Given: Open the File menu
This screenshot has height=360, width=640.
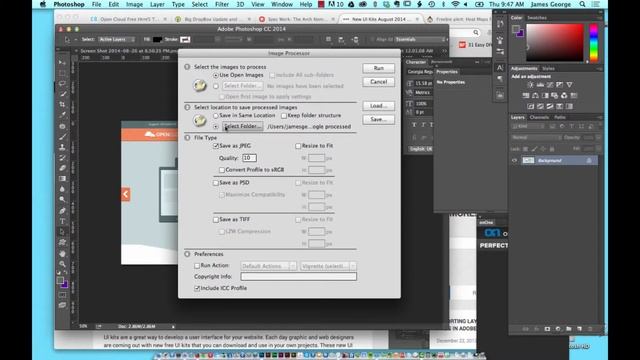Looking at the screenshot, I should [x=96, y=4].
